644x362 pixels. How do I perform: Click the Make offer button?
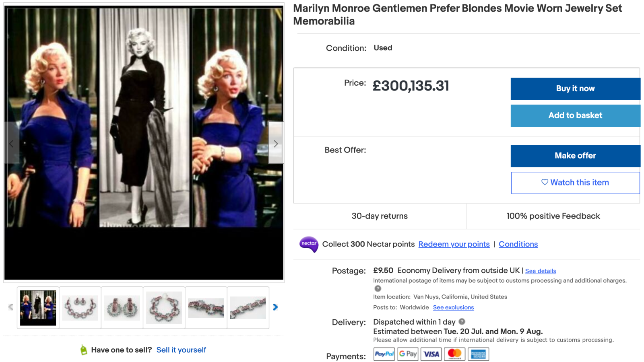point(575,156)
